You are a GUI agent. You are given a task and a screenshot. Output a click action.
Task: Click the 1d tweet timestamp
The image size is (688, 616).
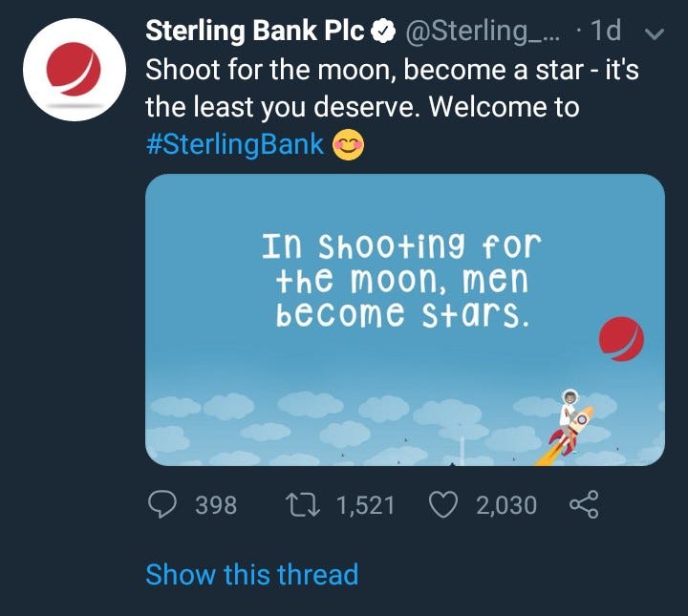click(606, 32)
